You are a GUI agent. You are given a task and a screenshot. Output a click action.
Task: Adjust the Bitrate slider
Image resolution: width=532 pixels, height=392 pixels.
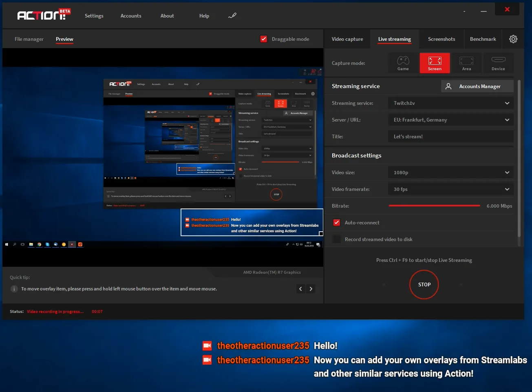435,206
